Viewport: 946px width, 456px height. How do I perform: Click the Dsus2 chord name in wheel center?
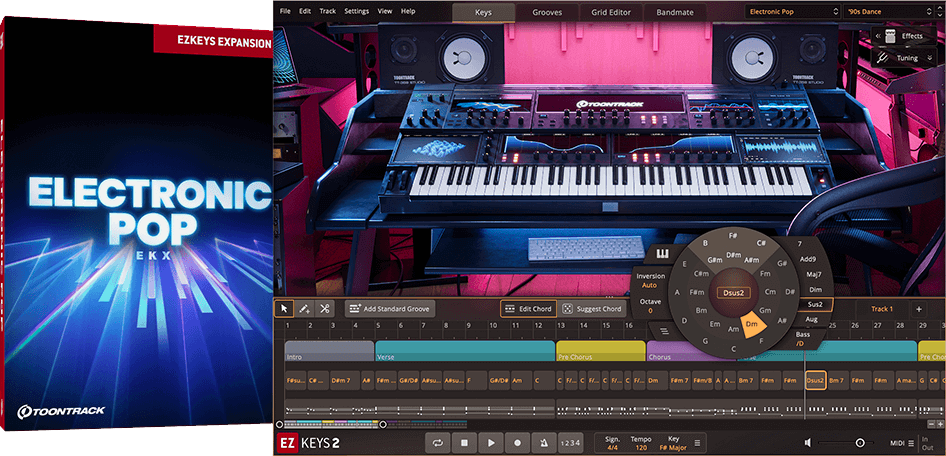[x=733, y=293]
